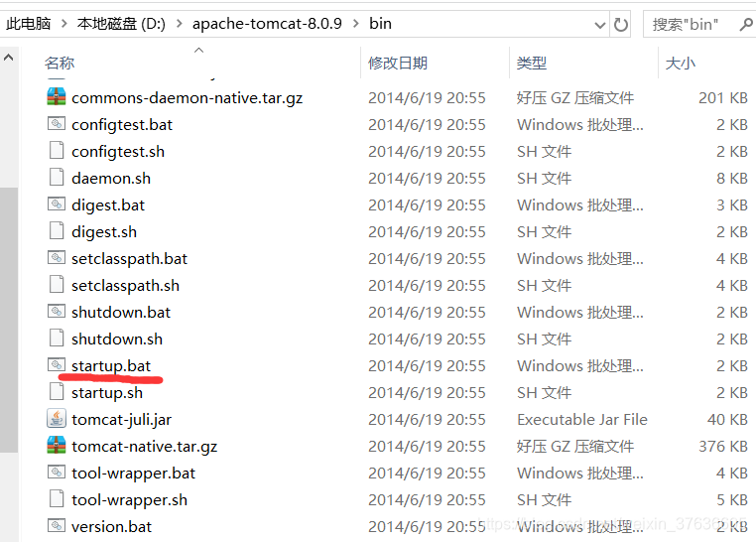This screenshot has width=756, height=542.
Task: Click the 201 KB size cell
Action: pos(722,98)
